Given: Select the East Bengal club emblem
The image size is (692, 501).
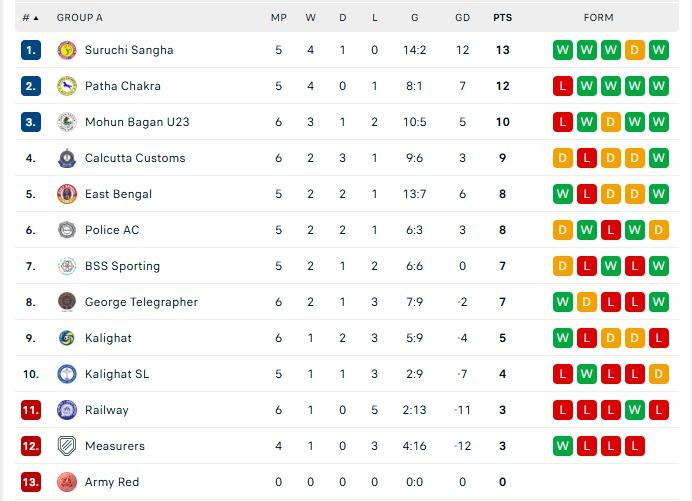Looking at the screenshot, I should pyautogui.click(x=67, y=194).
